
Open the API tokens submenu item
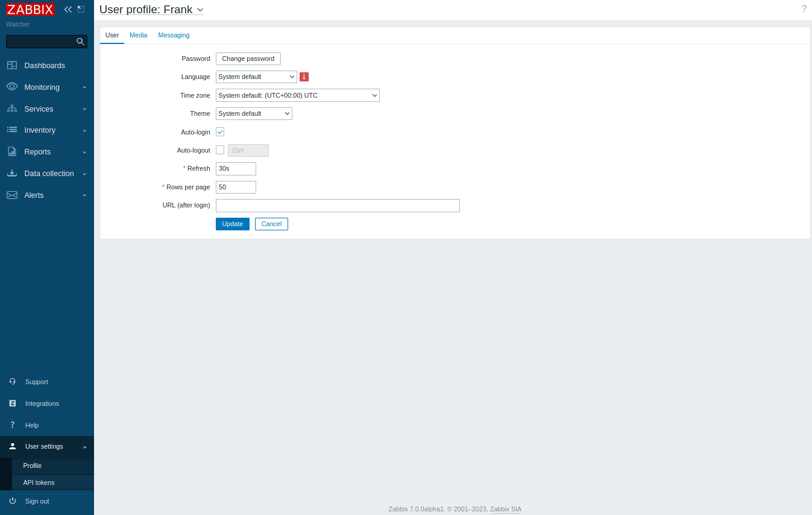point(53,482)
